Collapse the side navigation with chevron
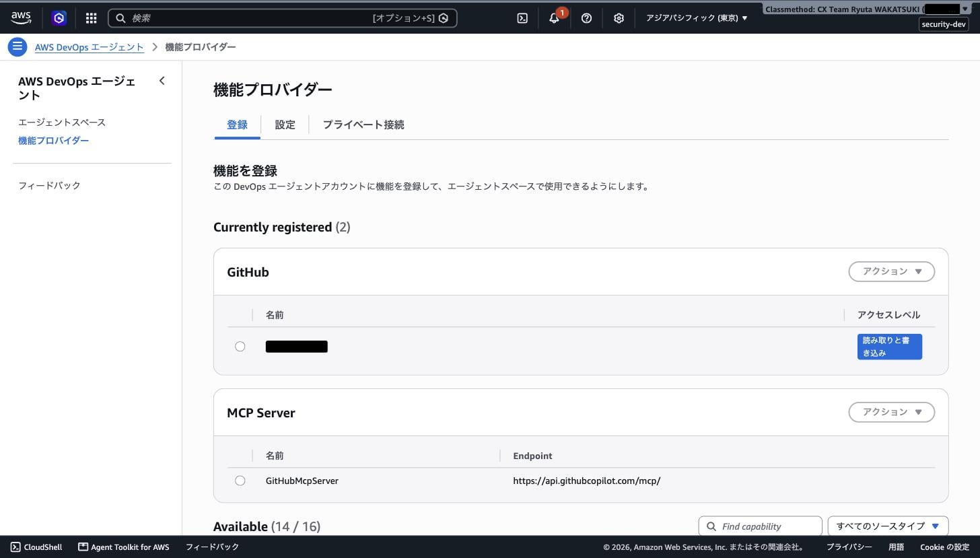 162,81
